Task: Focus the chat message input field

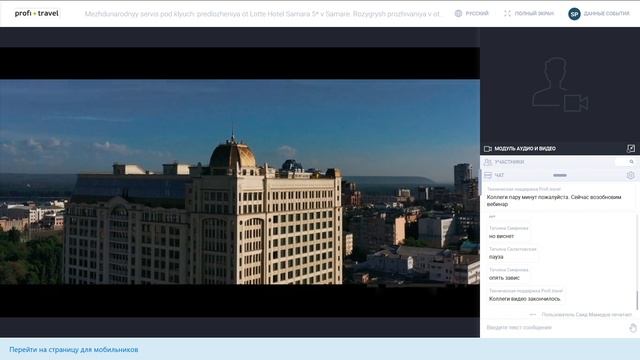Action: coord(555,327)
